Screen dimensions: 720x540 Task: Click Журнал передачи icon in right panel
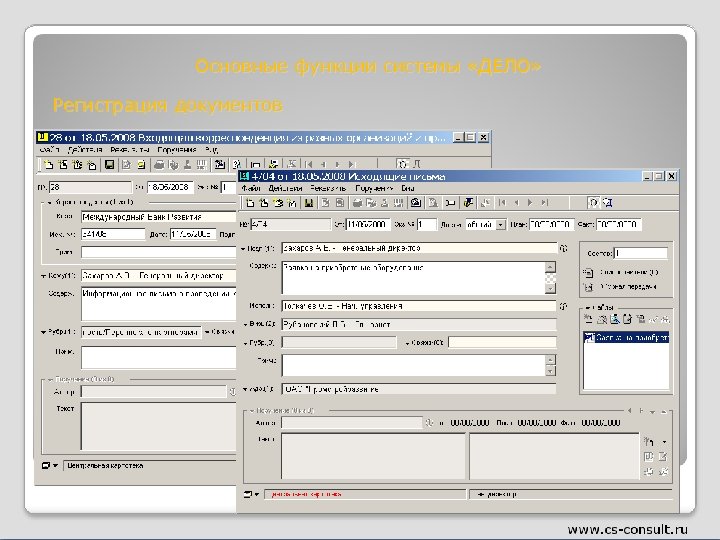coord(588,287)
